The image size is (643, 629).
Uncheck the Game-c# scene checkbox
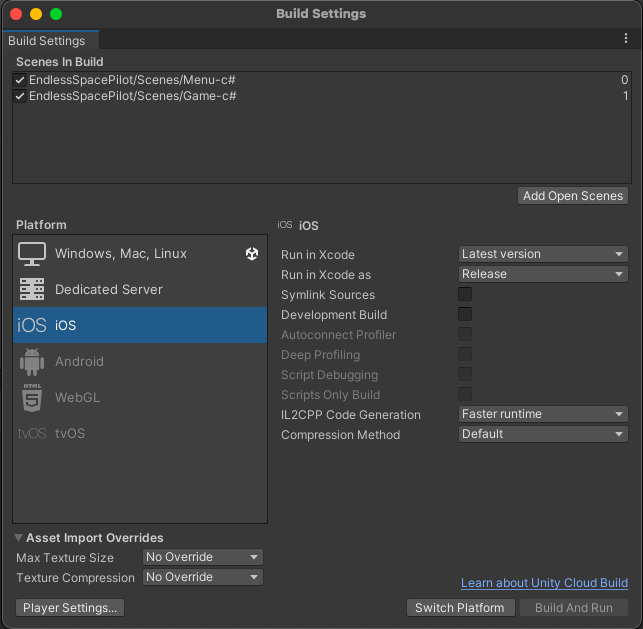pos(21,96)
